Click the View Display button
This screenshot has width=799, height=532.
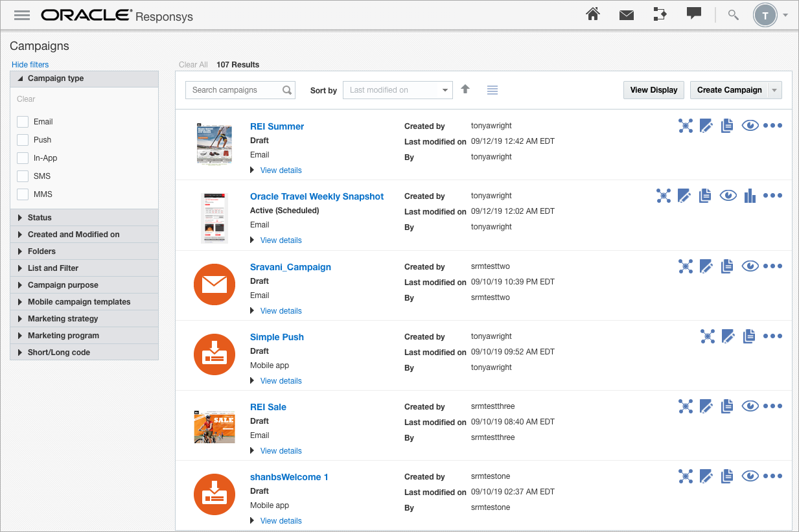(x=654, y=90)
